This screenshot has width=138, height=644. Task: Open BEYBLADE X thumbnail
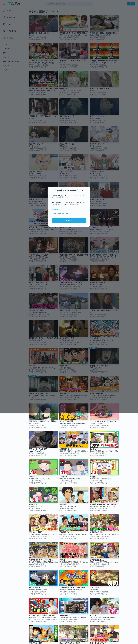point(43,578)
